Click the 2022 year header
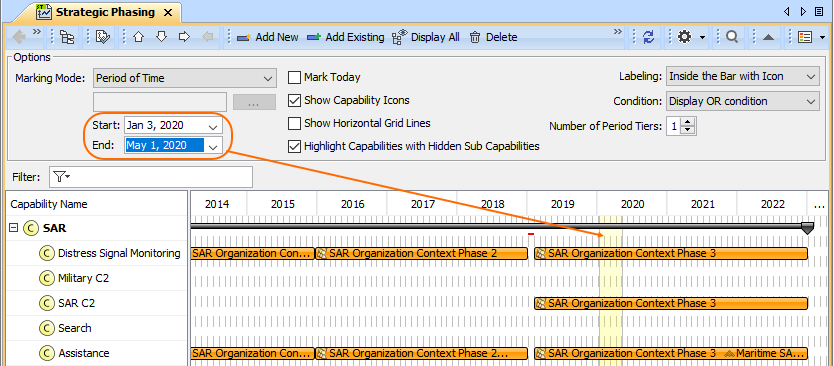This screenshot has height=366, width=834. (x=772, y=204)
